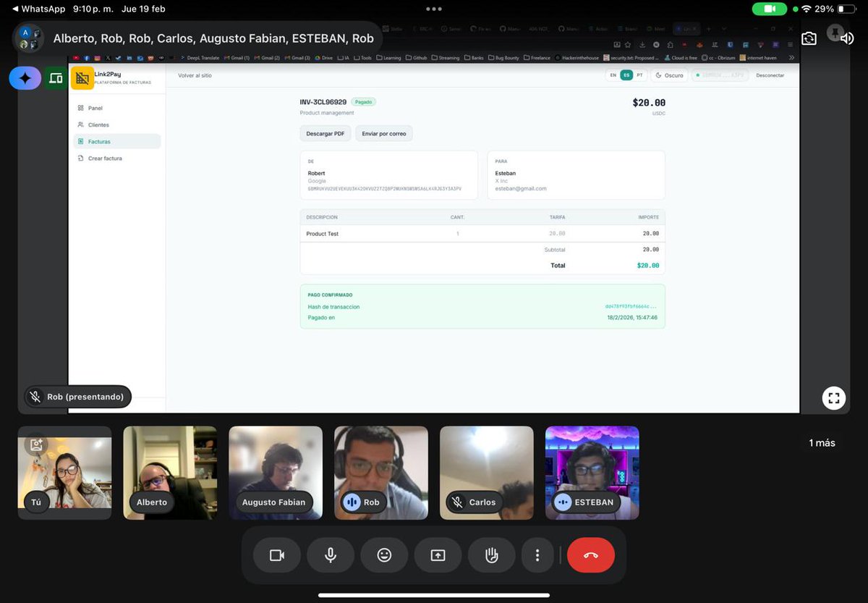868x603 pixels.
Task: Switch language to ES
Action: tap(626, 75)
